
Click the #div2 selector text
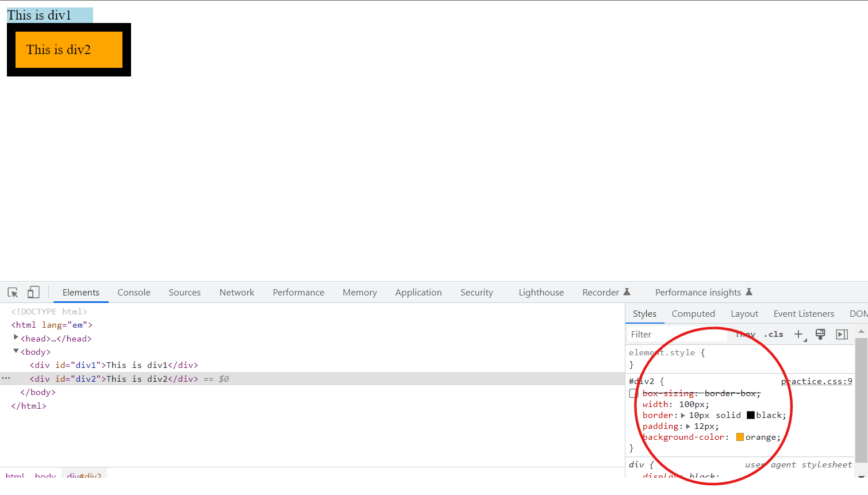coord(642,381)
